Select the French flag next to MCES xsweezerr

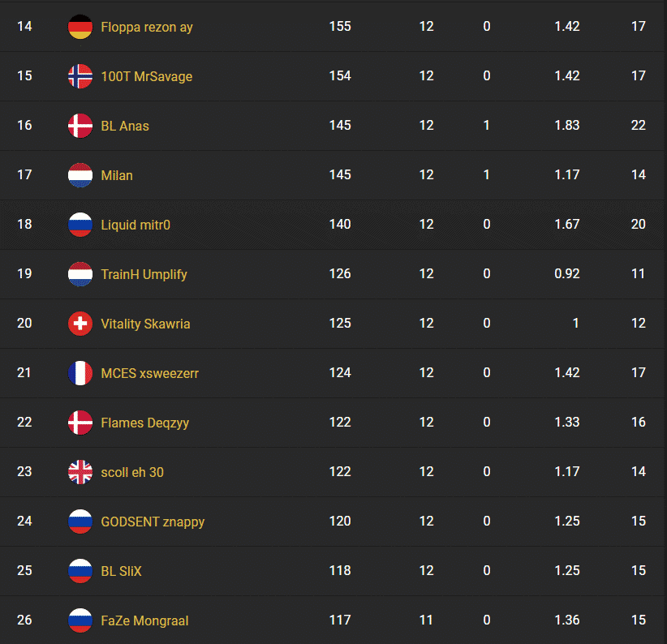(80, 372)
